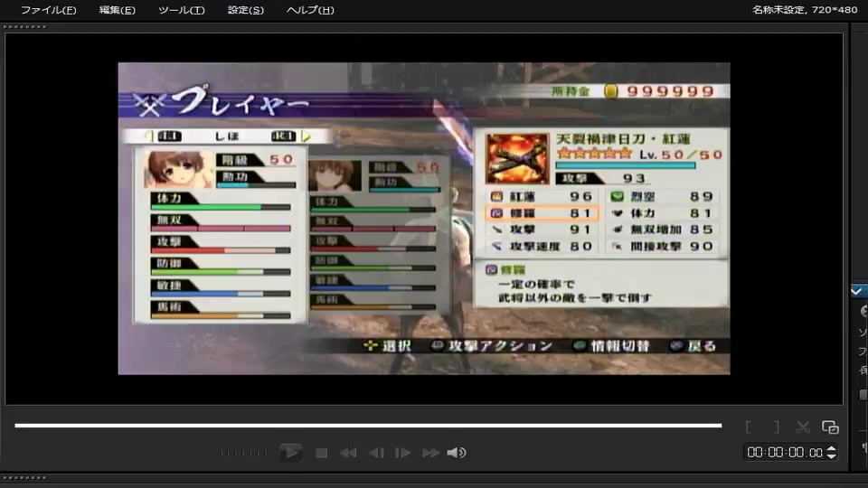
Task: Open the ファイル(F) menu
Action: pyautogui.click(x=48, y=10)
